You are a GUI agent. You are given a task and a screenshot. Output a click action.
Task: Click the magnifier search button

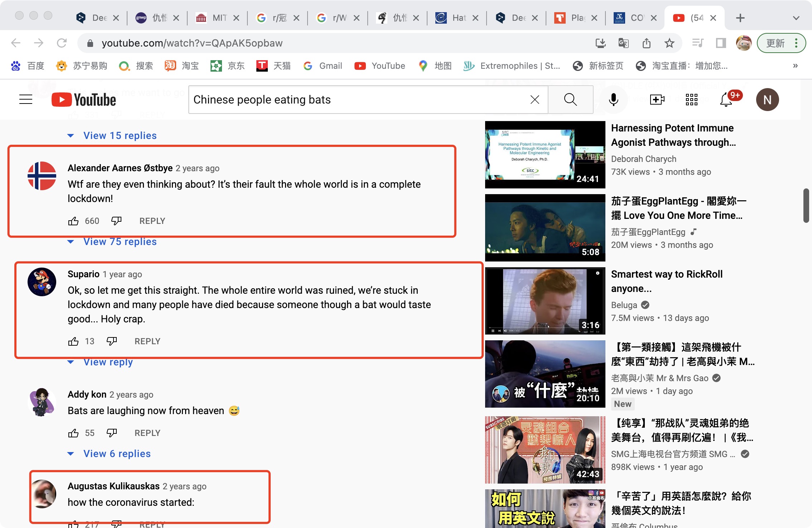[570, 100]
